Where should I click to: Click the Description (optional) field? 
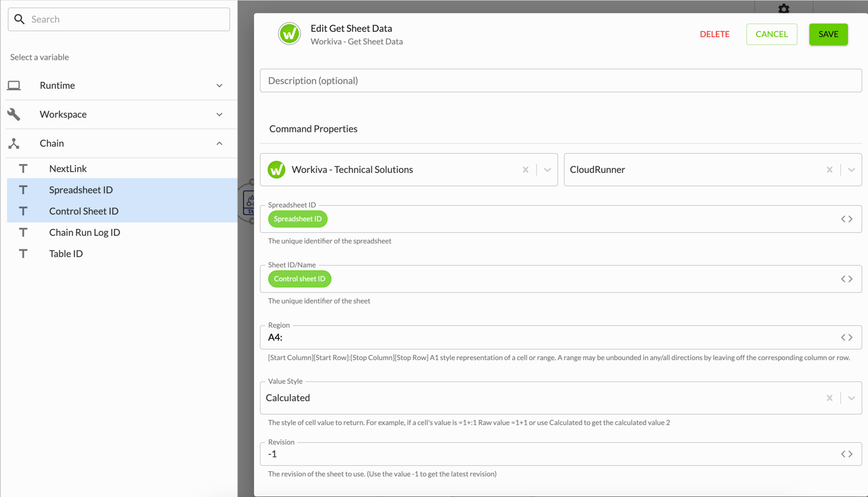pyautogui.click(x=561, y=80)
